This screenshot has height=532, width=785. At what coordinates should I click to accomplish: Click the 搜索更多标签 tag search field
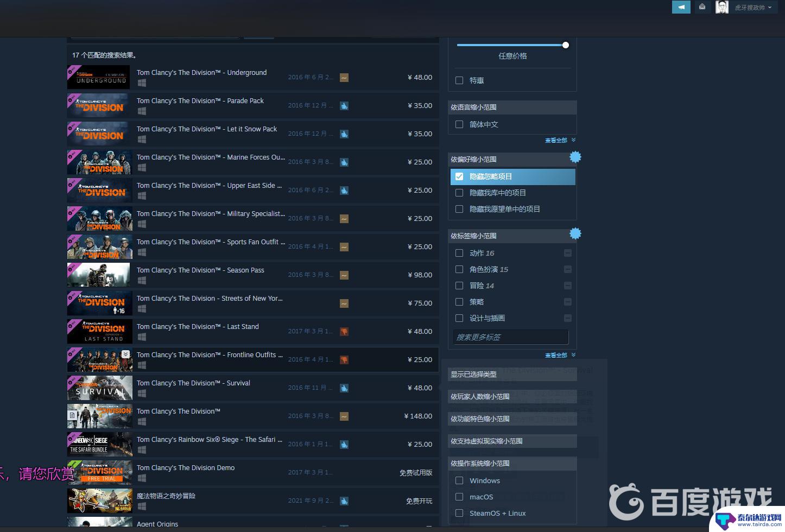point(511,337)
